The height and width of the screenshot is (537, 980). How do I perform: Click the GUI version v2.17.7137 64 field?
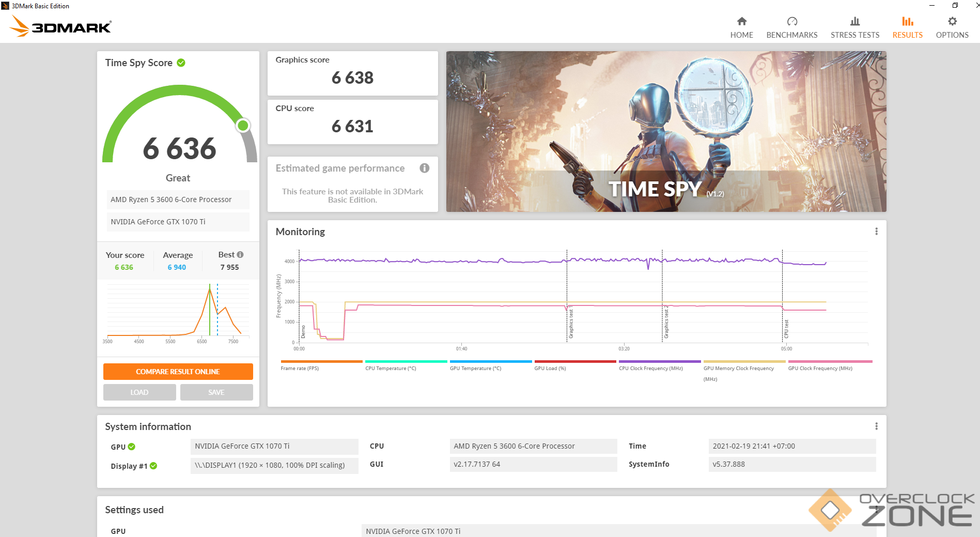click(533, 464)
